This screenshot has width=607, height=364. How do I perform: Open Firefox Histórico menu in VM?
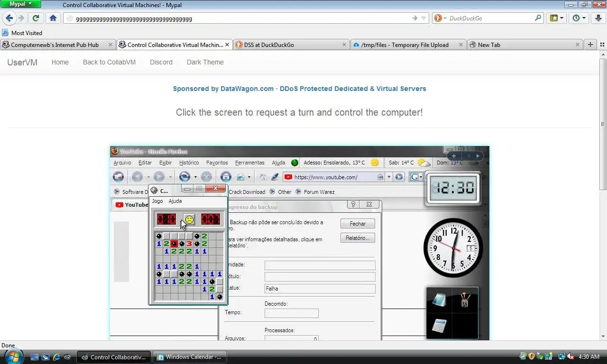point(189,163)
